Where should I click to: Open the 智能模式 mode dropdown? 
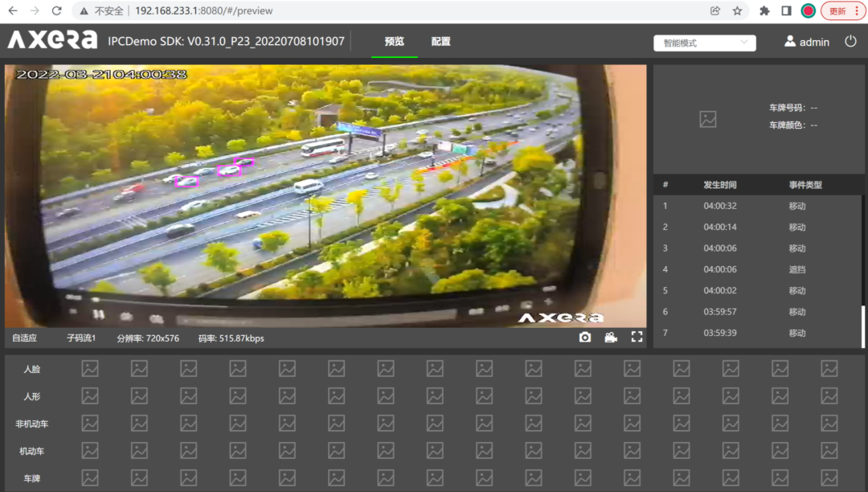coord(705,43)
